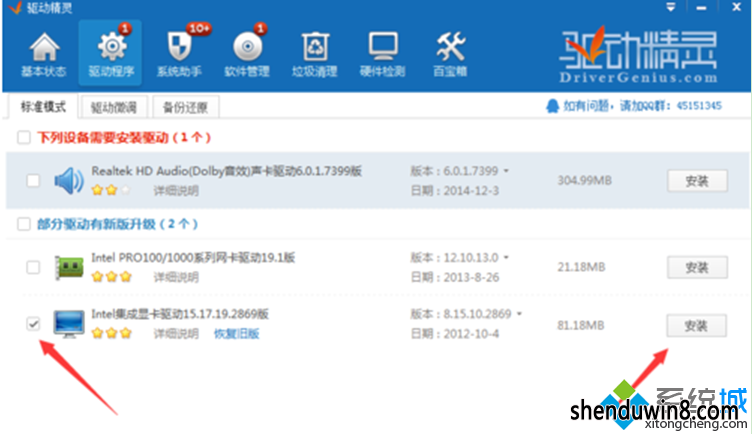This screenshot has height=434, width=752.
Task: Click Realtek HD Audio(Dolby音效) driver name
Action: (x=226, y=171)
